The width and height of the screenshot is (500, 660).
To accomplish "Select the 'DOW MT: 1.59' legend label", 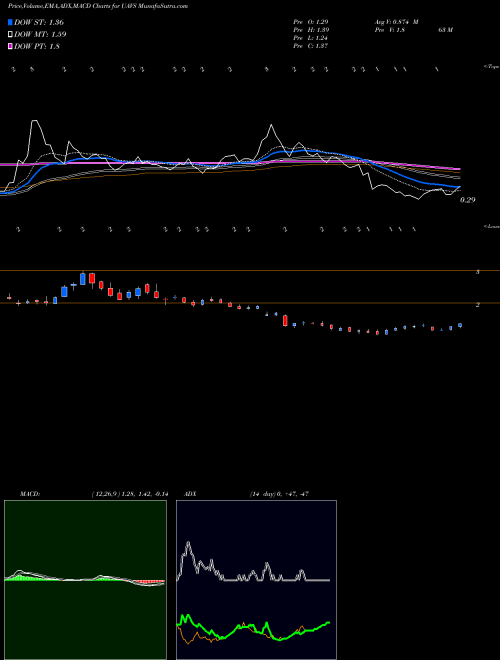I will click(40, 35).
